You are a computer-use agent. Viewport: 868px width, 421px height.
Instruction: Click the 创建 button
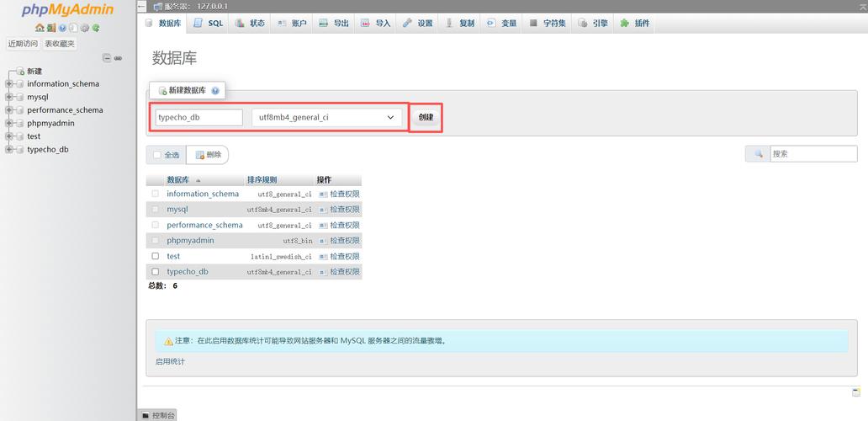(x=426, y=117)
